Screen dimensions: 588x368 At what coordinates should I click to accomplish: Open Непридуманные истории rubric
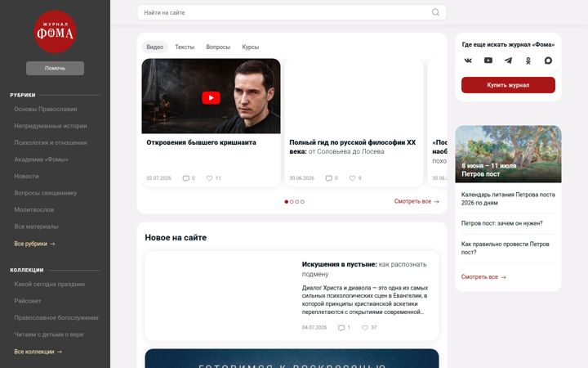pos(51,126)
